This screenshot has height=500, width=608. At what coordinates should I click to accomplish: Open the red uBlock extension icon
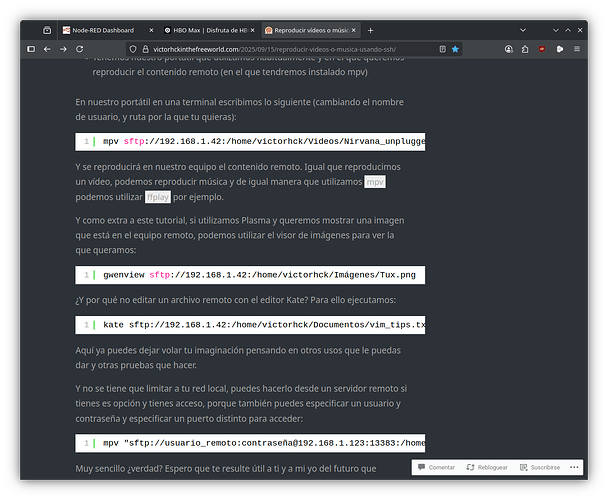(542, 49)
